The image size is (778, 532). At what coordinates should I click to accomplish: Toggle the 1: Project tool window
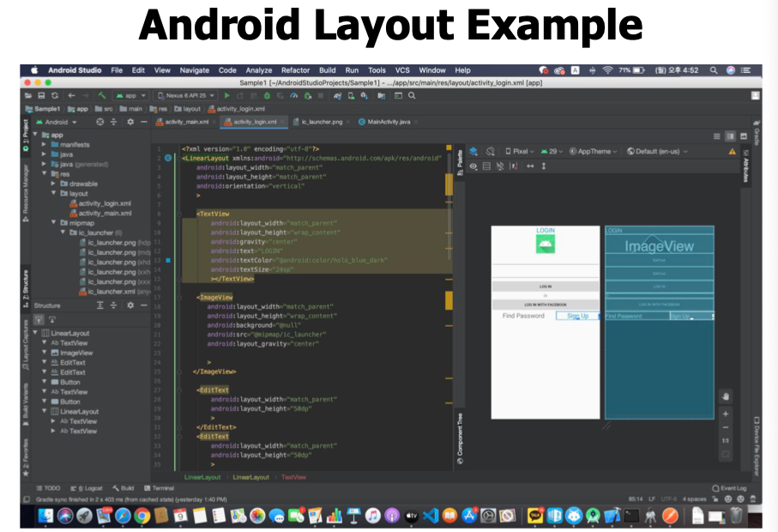click(x=26, y=135)
